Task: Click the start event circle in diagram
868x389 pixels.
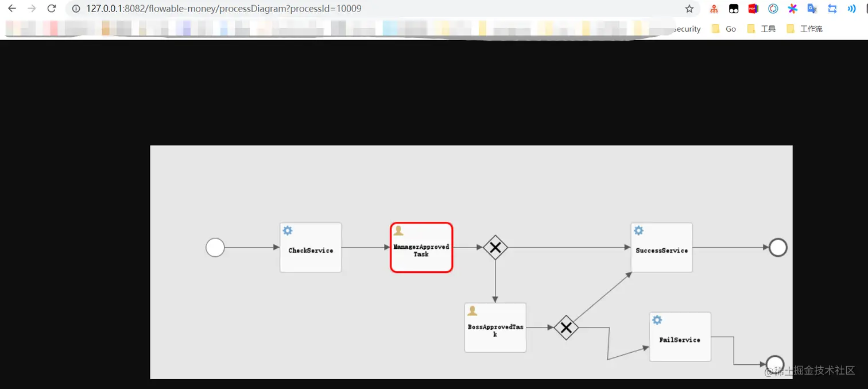Action: (x=215, y=248)
